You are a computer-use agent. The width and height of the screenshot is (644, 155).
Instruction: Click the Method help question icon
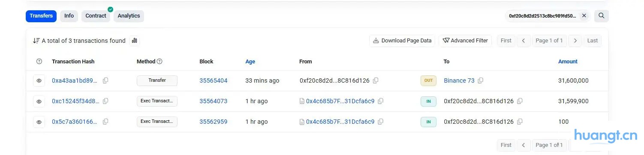[159, 62]
